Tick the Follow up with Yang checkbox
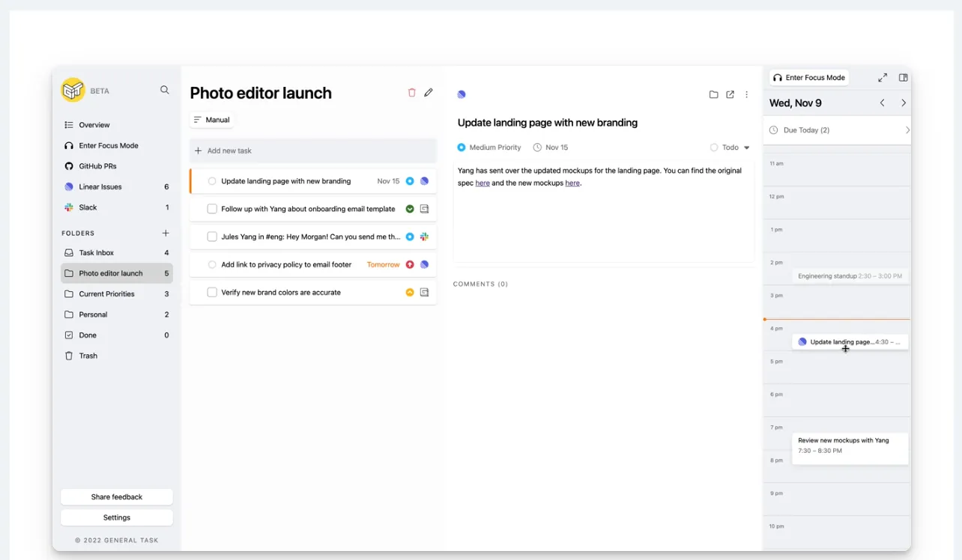962x560 pixels. coord(212,209)
